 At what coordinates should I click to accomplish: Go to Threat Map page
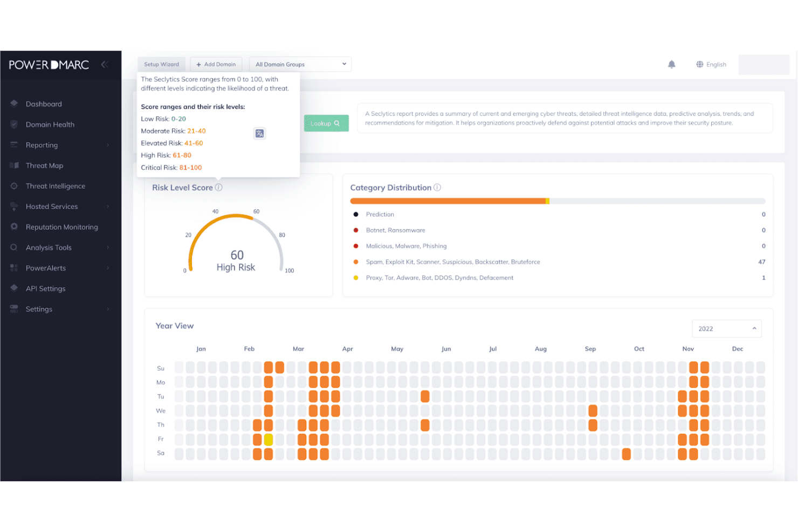point(44,165)
